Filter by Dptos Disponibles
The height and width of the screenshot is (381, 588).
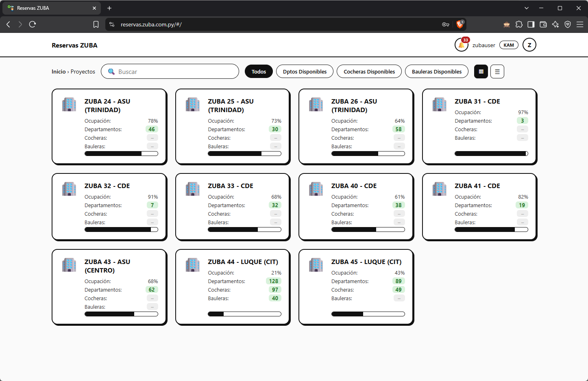(x=305, y=71)
